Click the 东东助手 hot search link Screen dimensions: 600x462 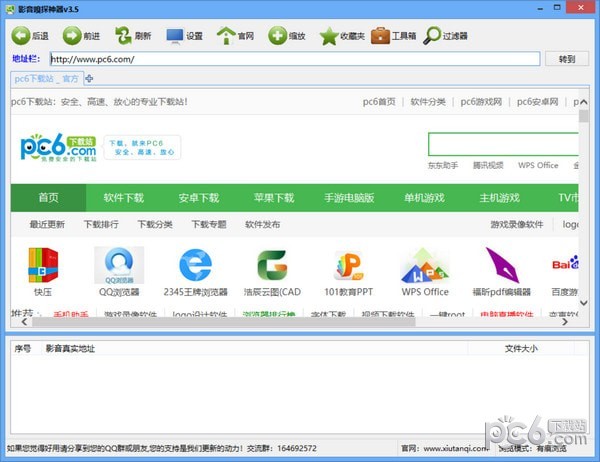click(443, 165)
